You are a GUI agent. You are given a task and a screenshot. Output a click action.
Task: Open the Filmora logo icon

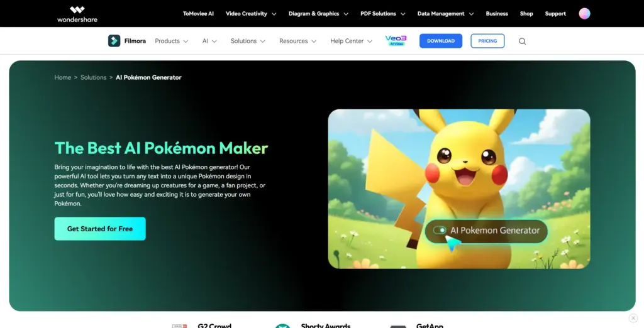click(114, 41)
